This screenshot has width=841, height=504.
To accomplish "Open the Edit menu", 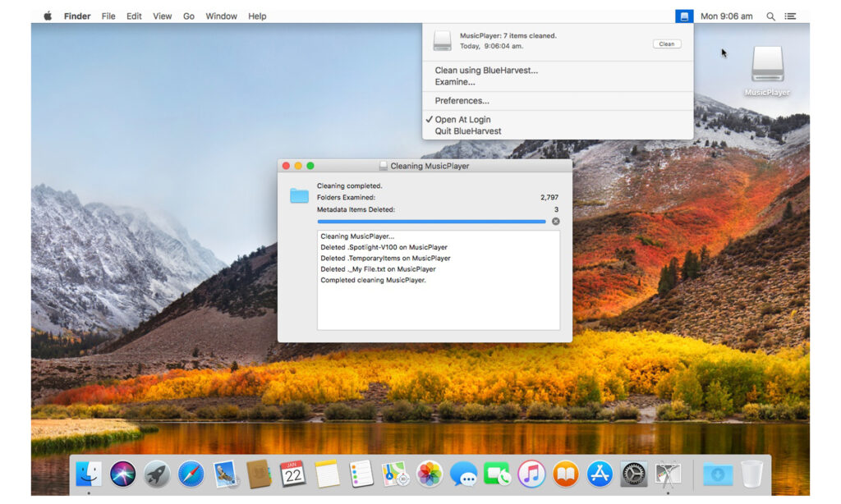I will tap(134, 16).
